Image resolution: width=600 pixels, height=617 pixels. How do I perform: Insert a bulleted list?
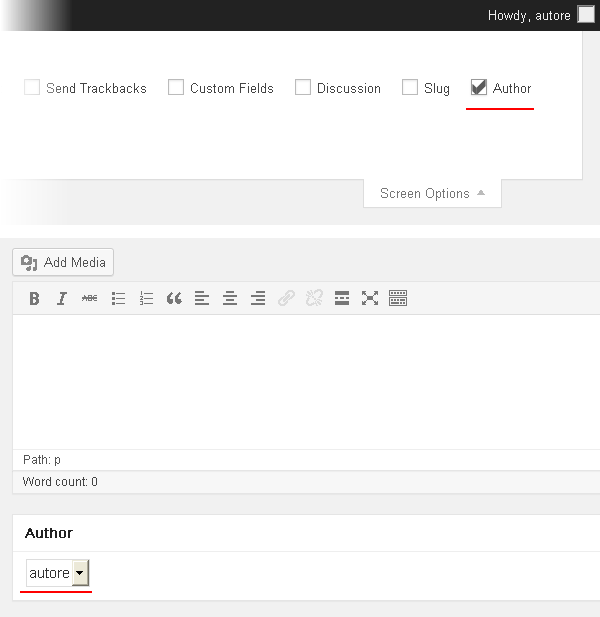pyautogui.click(x=118, y=298)
